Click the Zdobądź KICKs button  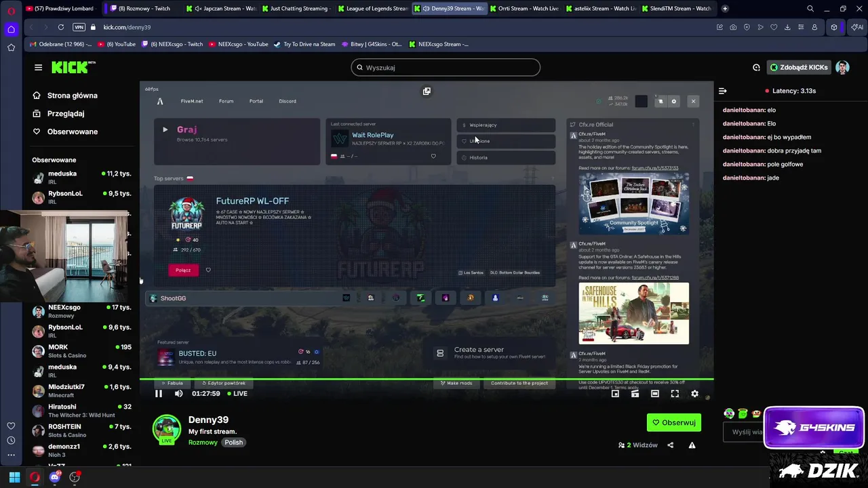tap(799, 67)
